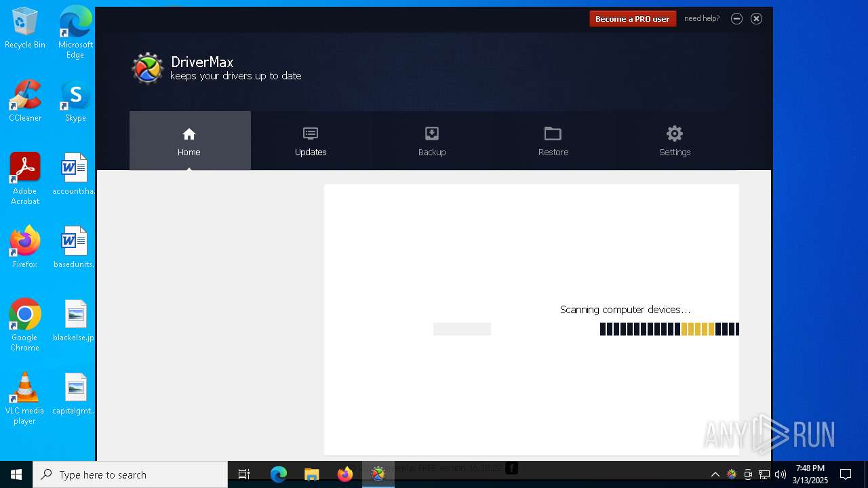868x488 pixels.
Task: Click the DriverMax taskbar button
Action: (x=378, y=474)
